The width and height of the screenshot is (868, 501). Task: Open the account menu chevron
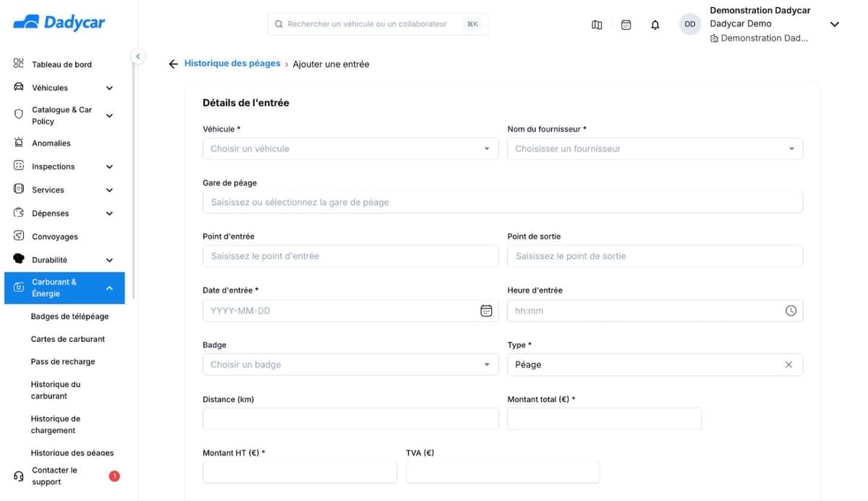834,24
